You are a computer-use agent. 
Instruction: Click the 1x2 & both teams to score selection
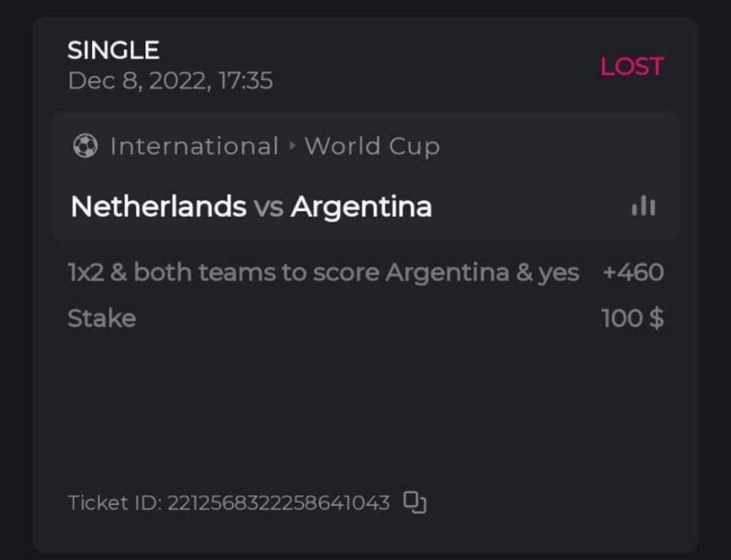pyautogui.click(x=224, y=273)
